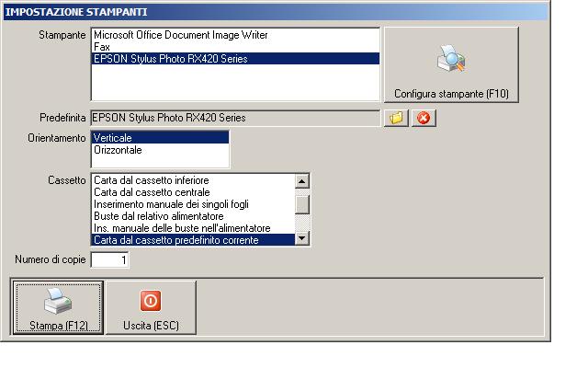Select EPSON Stylus Photo RX420 Series in printer list
The width and height of the screenshot is (588, 368).
[x=235, y=59]
